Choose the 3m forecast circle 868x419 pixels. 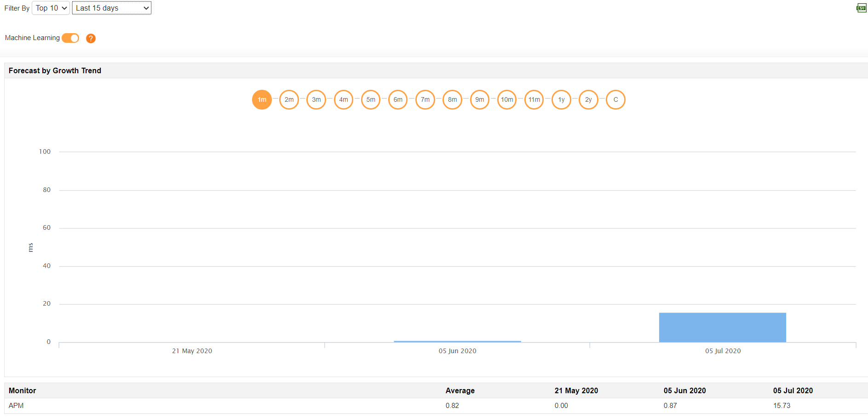(316, 99)
